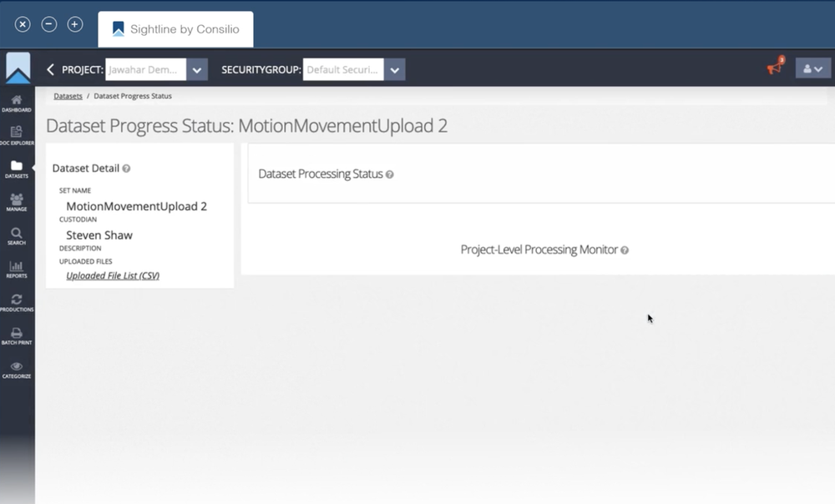Open the Reports chart icon

[17, 267]
